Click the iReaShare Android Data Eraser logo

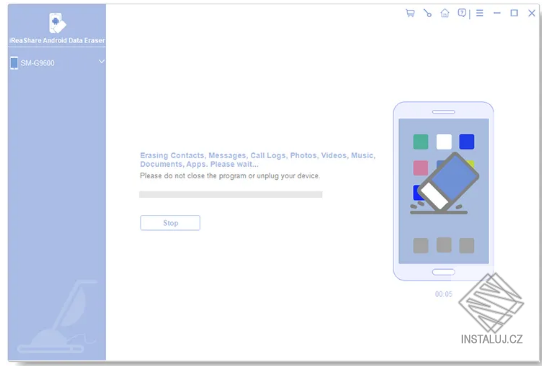[57, 23]
